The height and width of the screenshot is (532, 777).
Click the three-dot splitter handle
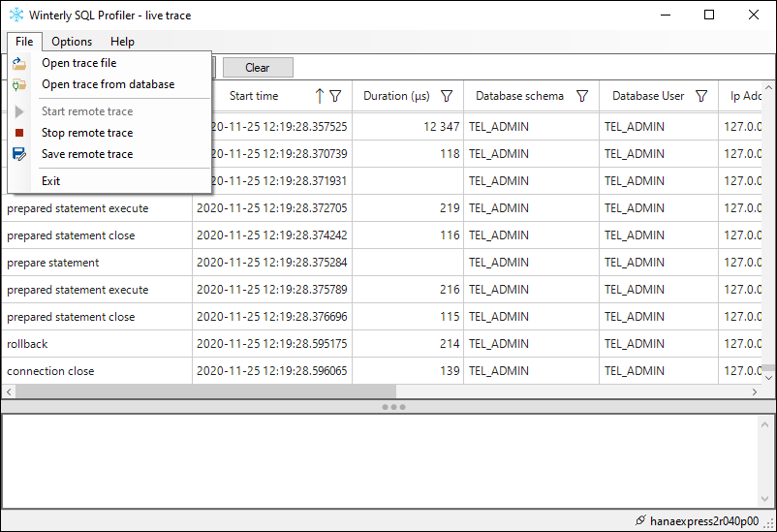pos(394,407)
